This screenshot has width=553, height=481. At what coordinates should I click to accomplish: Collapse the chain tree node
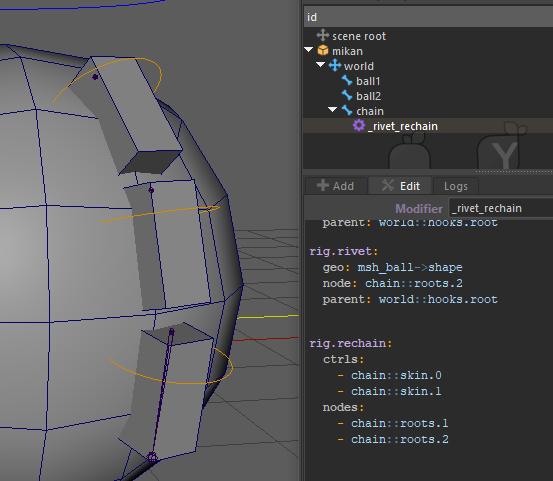pos(333,110)
